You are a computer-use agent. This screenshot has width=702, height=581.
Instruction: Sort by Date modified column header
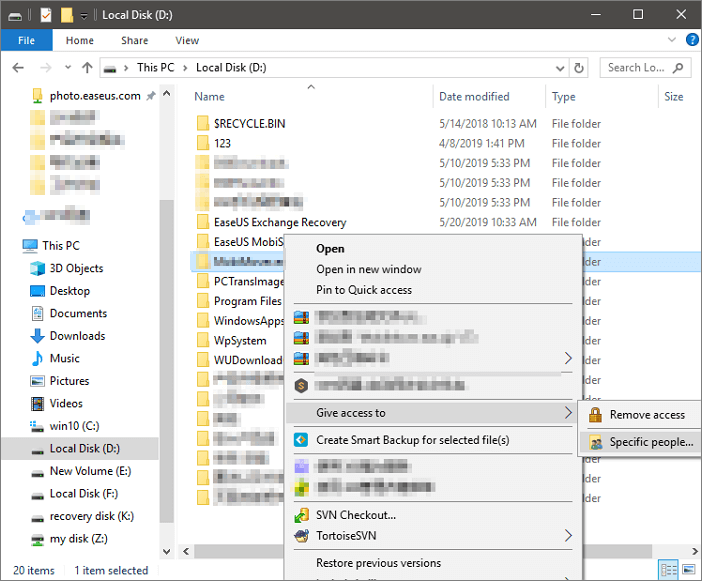[474, 97]
